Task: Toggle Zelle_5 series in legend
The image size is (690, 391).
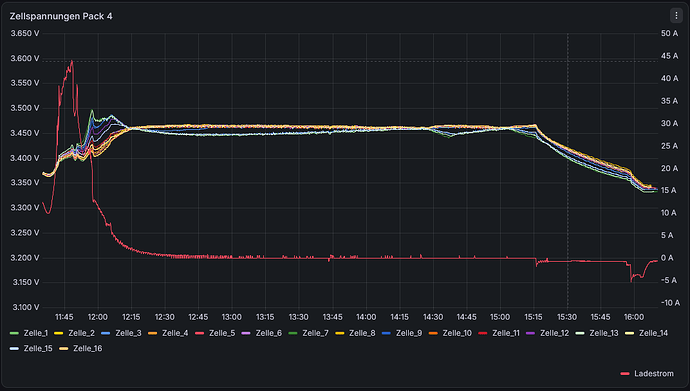Action: tap(215, 333)
